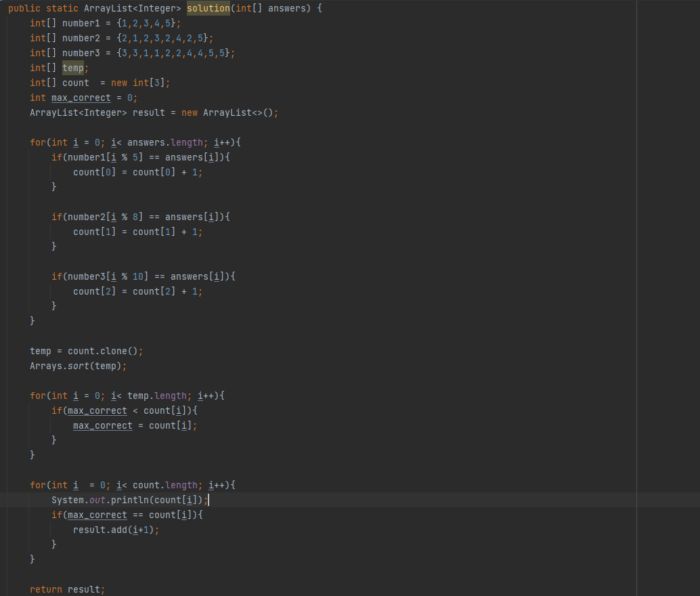Click the "System.out.println(count[i]);" line
Screen dimensions: 700x596
pos(129,500)
